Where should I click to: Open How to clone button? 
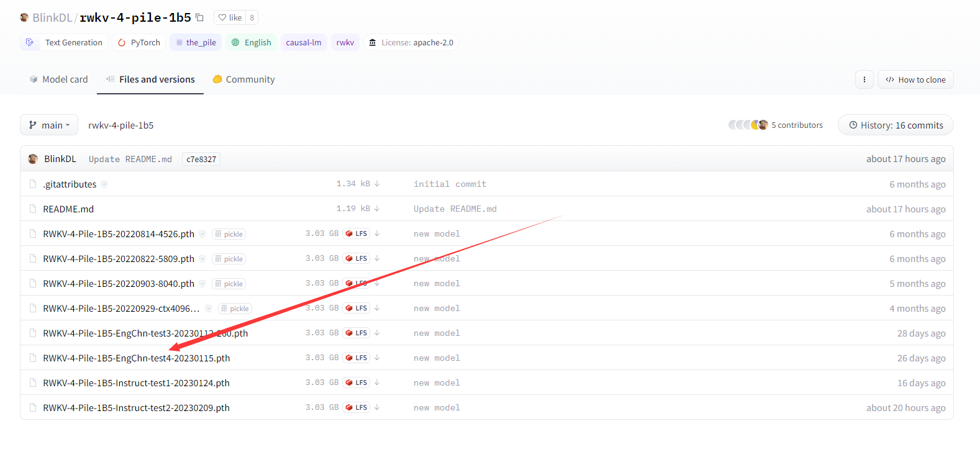(915, 79)
